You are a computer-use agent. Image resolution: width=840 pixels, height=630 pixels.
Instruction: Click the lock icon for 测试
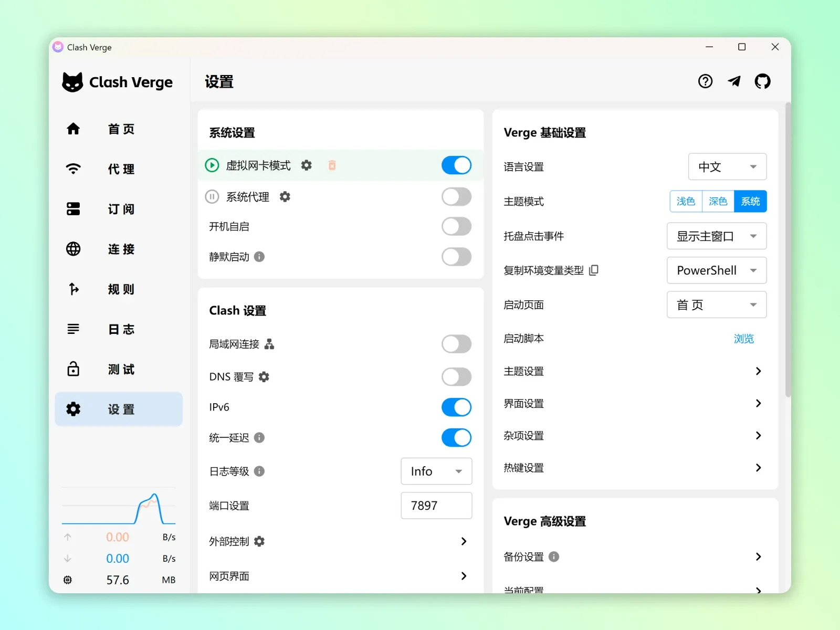coord(73,369)
